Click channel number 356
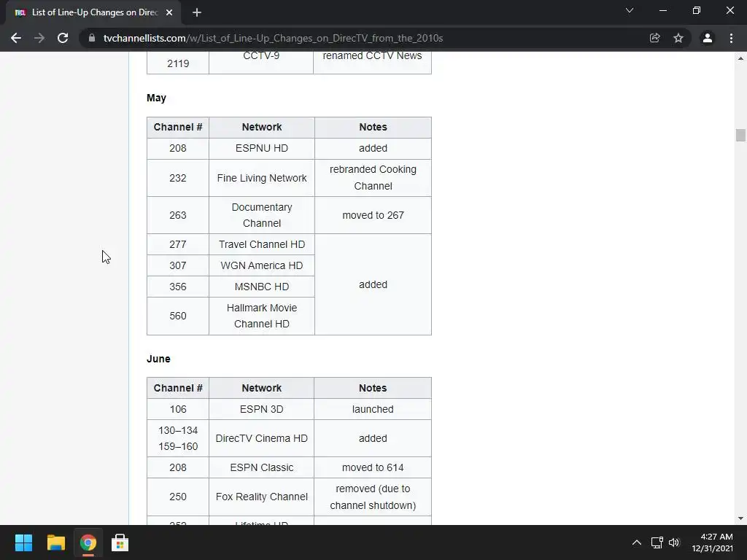Viewport: 747px width, 560px height. coord(178,287)
